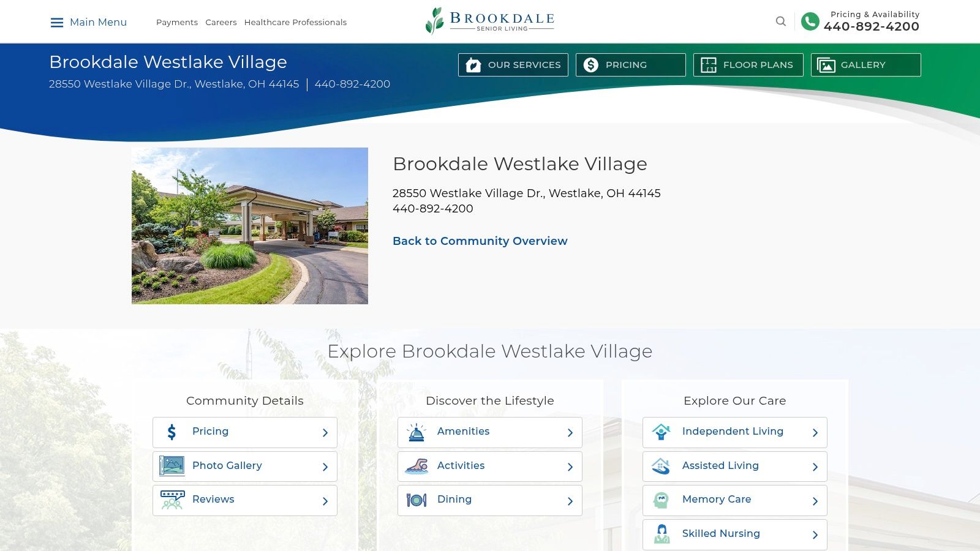Image resolution: width=980 pixels, height=551 pixels.
Task: Open the Independent Living care link
Action: click(733, 432)
